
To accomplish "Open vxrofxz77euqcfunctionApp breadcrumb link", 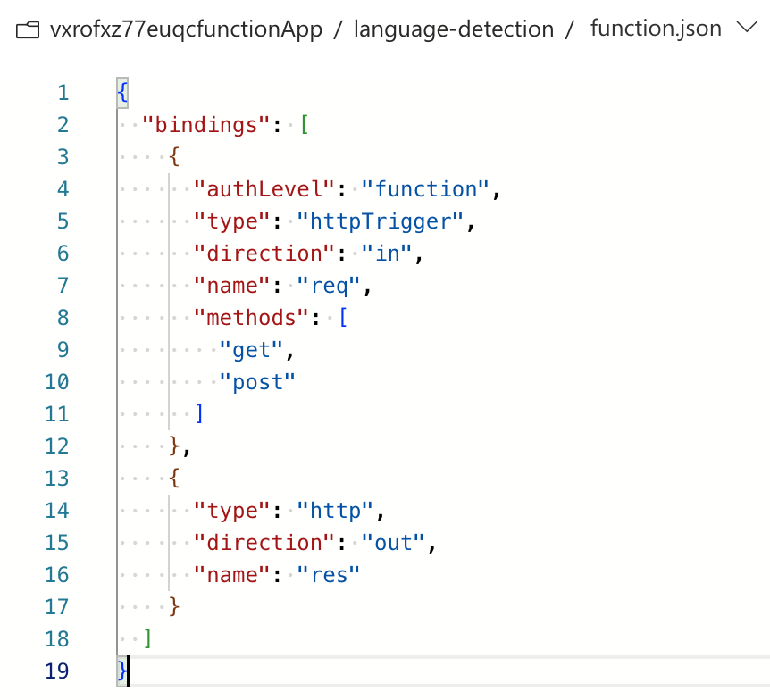I will (186, 29).
